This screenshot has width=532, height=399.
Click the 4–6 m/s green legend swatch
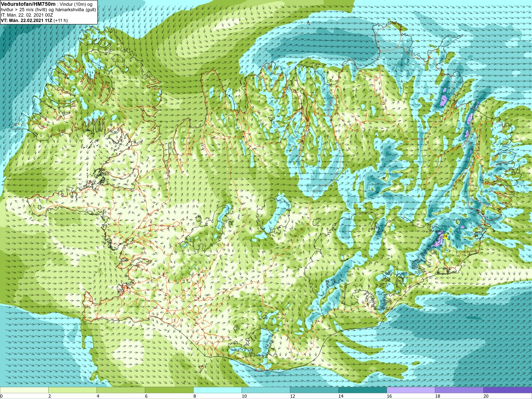click(121, 390)
